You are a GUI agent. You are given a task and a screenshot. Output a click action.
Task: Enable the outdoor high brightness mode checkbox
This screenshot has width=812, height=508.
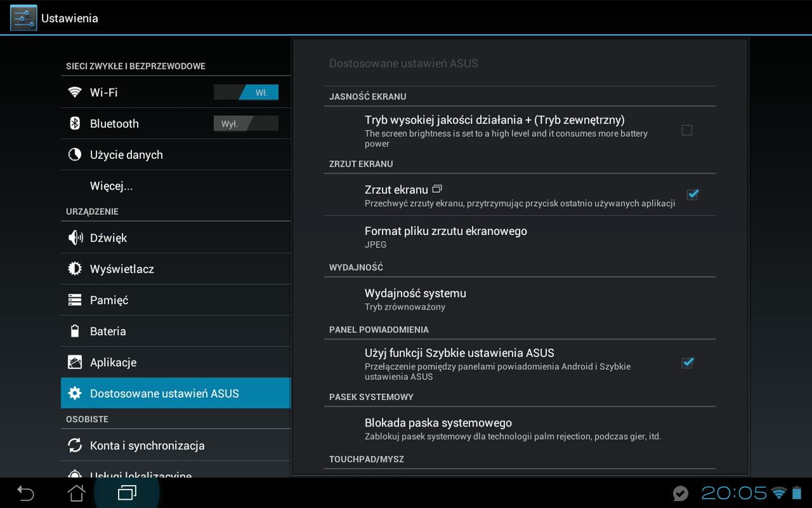pyautogui.click(x=686, y=130)
